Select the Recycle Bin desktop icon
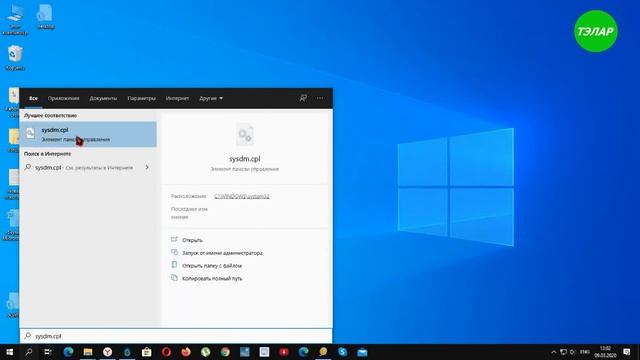This screenshot has height=360, width=640. click(15, 58)
